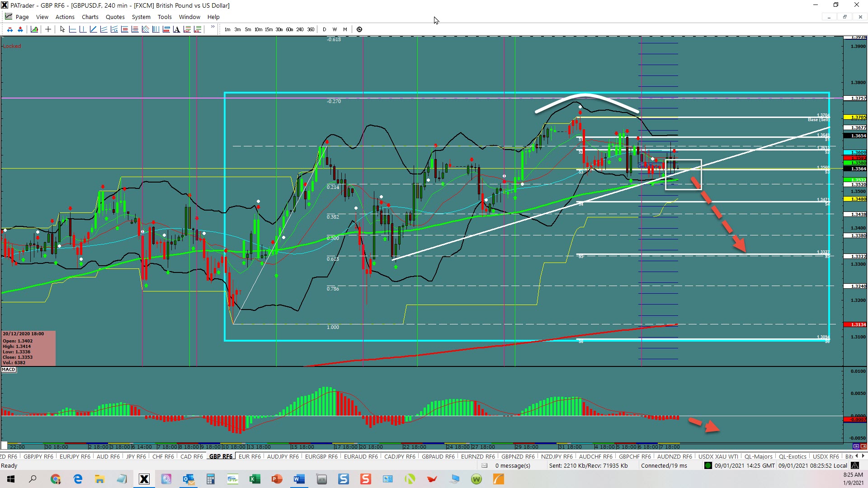868x488 pixels.
Task: Switch to the AUD RF6 tab
Action: point(108,456)
